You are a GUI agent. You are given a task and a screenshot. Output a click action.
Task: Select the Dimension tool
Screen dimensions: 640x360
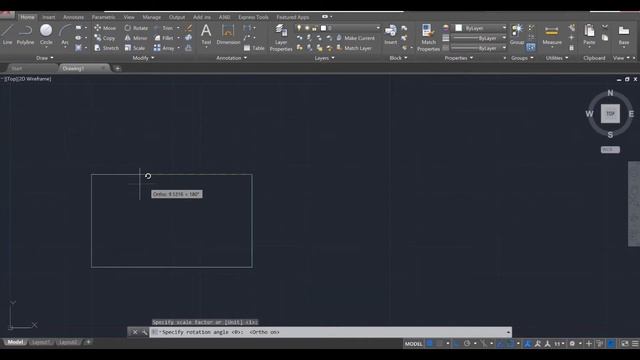pos(228,34)
